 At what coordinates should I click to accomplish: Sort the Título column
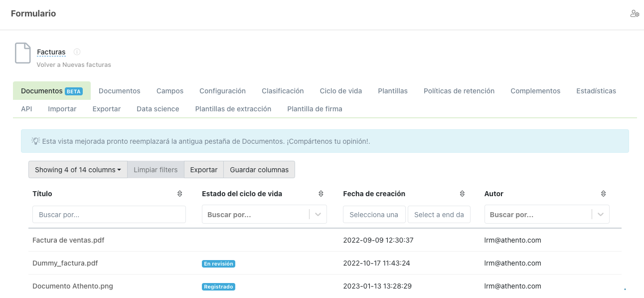179,193
